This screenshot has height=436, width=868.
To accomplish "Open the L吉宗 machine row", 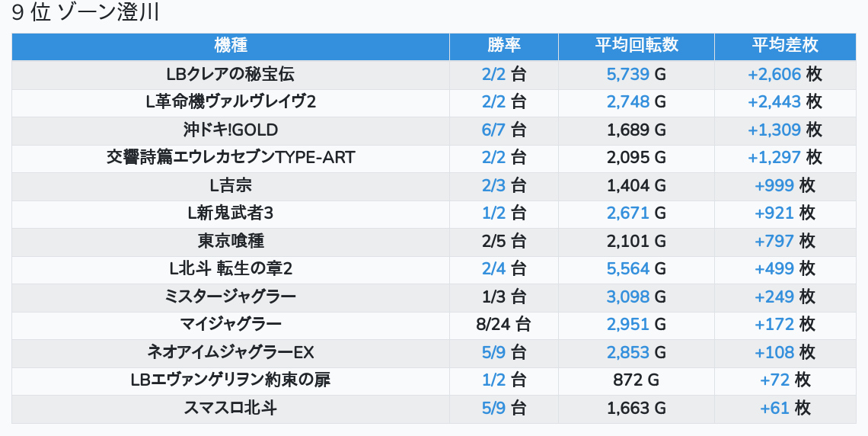I will [x=230, y=185].
